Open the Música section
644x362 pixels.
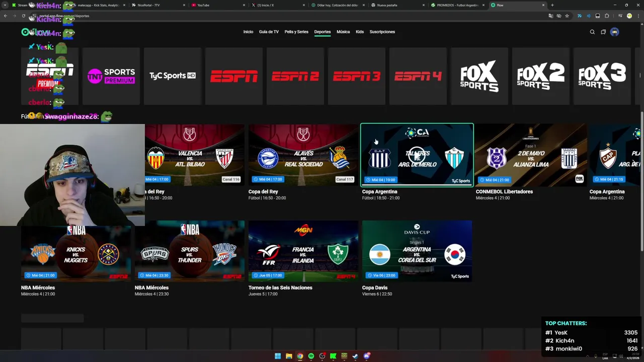343,32
